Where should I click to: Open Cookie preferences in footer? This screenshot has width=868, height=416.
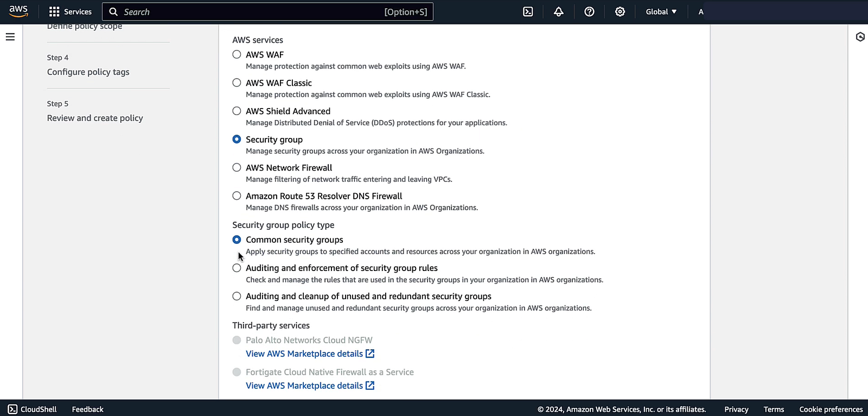(831, 409)
